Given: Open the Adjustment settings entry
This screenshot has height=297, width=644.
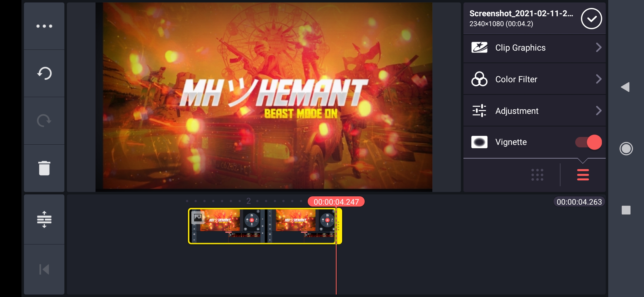Looking at the screenshot, I should pos(517,111).
